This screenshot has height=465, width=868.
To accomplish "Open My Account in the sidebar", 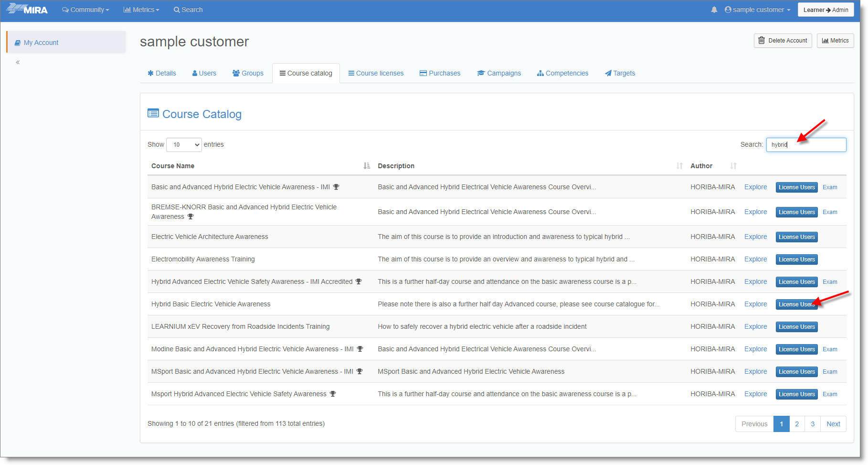I will [66, 43].
